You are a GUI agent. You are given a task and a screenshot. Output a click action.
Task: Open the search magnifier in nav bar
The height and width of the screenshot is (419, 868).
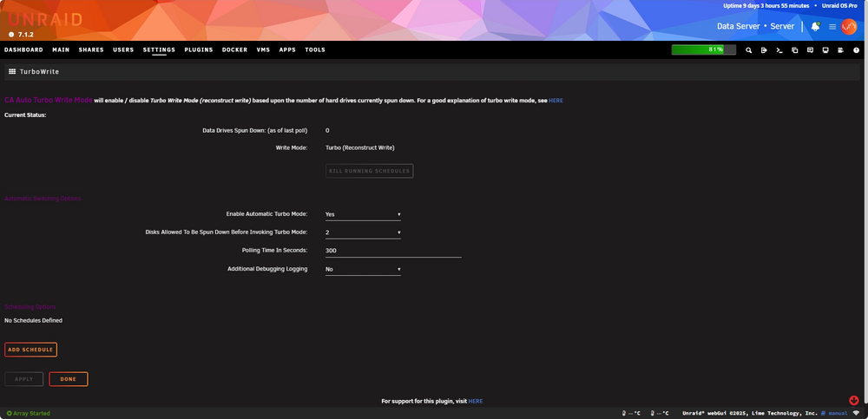click(x=748, y=49)
